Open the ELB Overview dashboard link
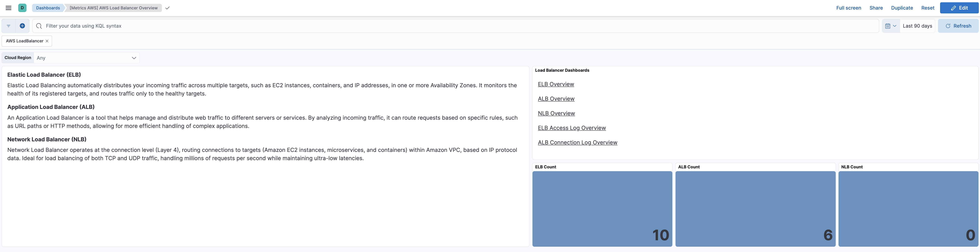 556,84
